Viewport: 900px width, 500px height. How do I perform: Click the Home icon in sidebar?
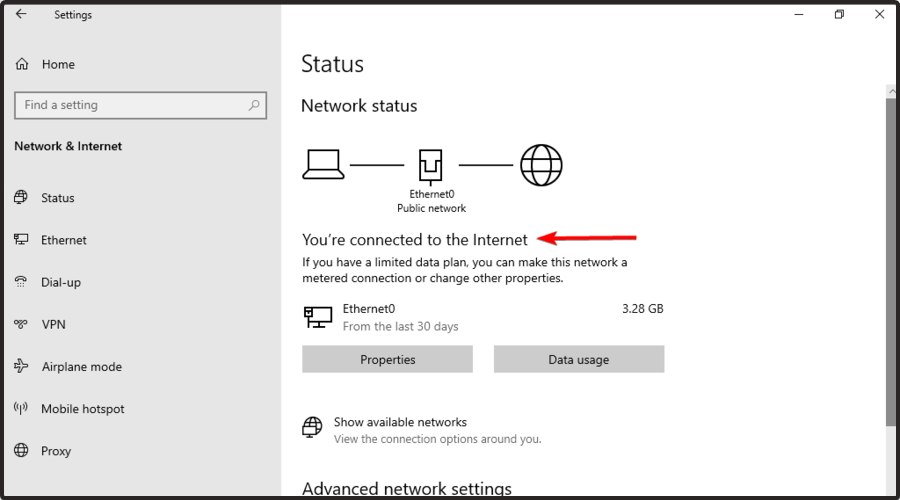[22, 64]
